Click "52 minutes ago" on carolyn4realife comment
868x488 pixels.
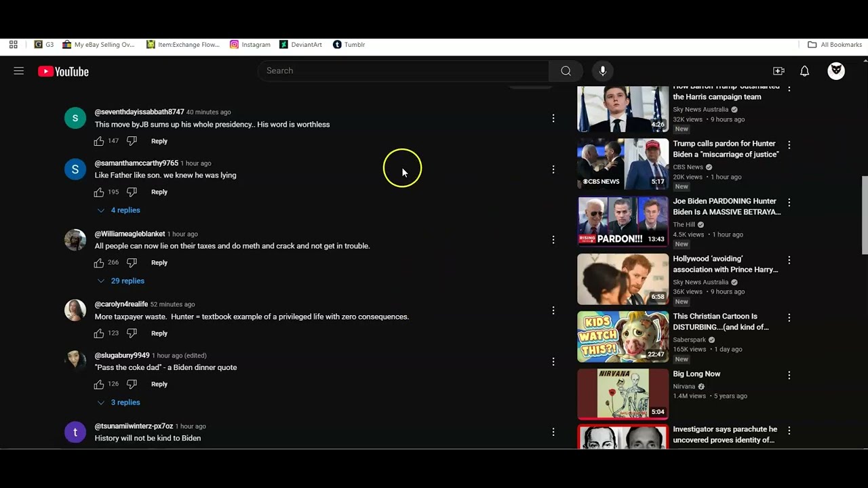pos(172,304)
